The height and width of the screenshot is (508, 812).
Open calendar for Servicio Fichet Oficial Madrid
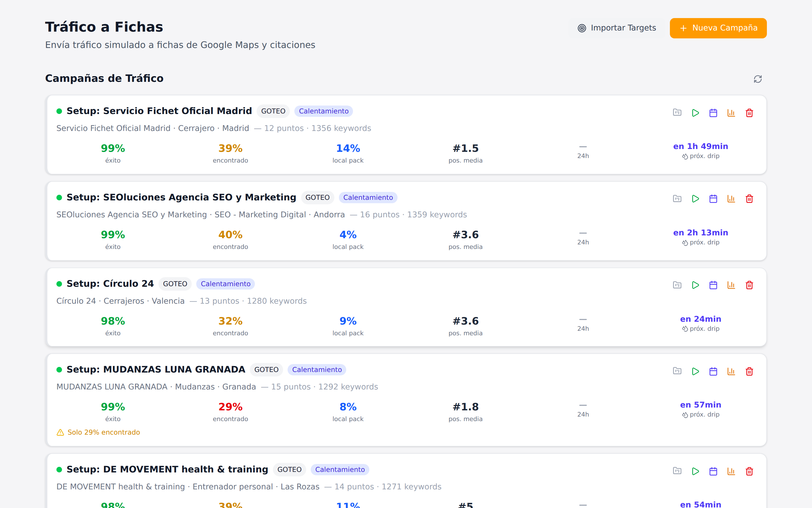point(713,113)
